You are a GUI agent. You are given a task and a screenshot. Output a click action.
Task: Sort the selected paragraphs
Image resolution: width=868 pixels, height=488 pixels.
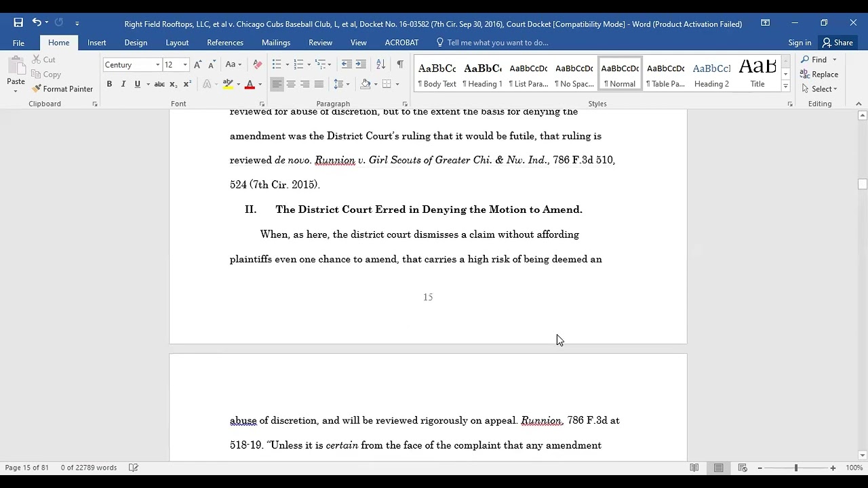(380, 64)
